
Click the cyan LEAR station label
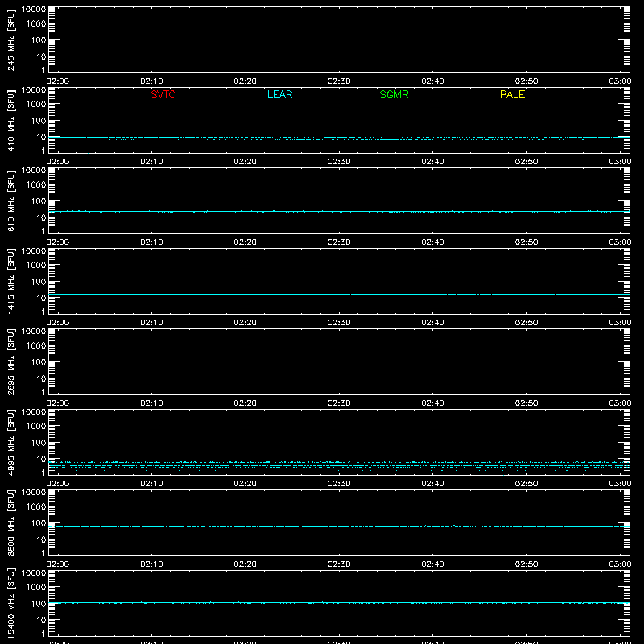point(279,94)
